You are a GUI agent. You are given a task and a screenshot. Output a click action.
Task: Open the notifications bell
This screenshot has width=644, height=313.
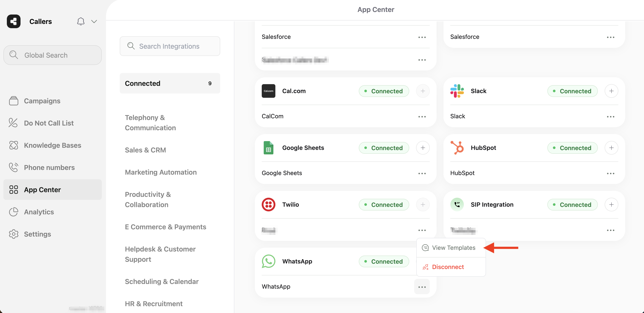[80, 22]
